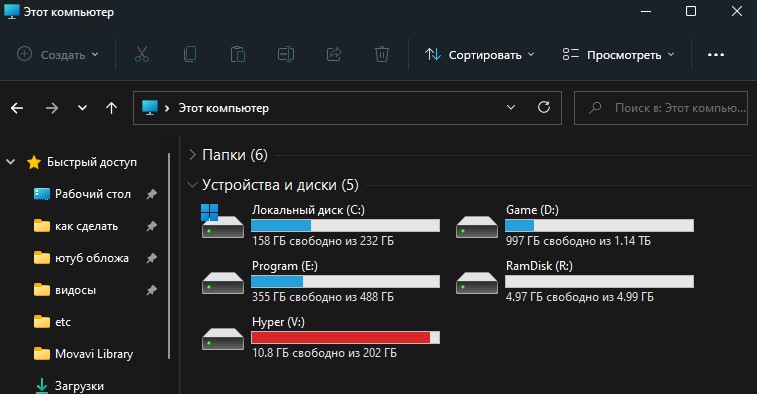The height and width of the screenshot is (394, 757).
Task: Click text 10.8 ГБ свободно из 202 ГБ
Action: pos(324,353)
